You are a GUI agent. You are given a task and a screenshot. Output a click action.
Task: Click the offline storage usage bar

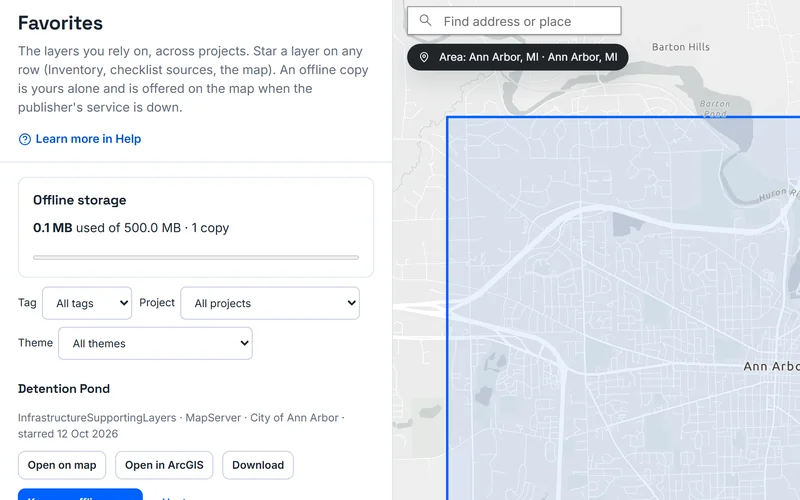196,258
